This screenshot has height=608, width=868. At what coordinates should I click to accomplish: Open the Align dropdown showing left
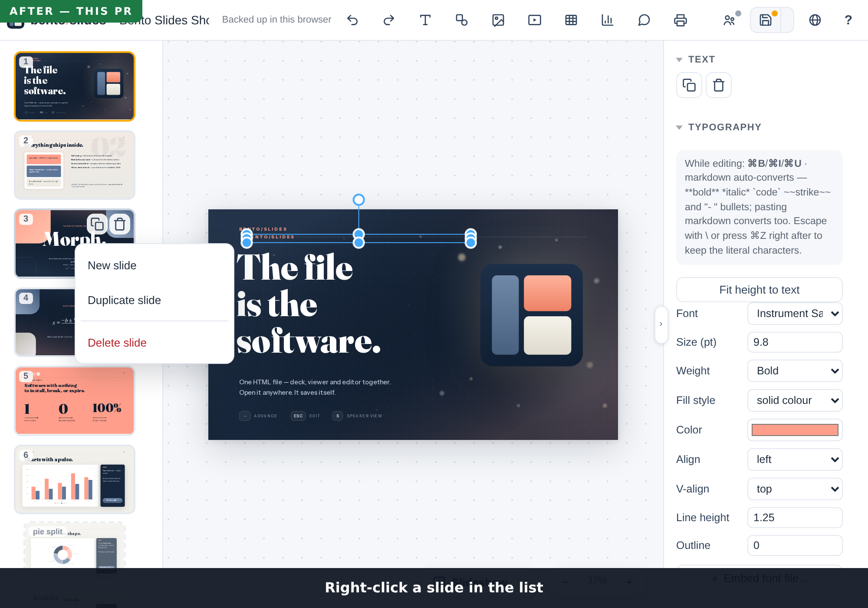(795, 459)
